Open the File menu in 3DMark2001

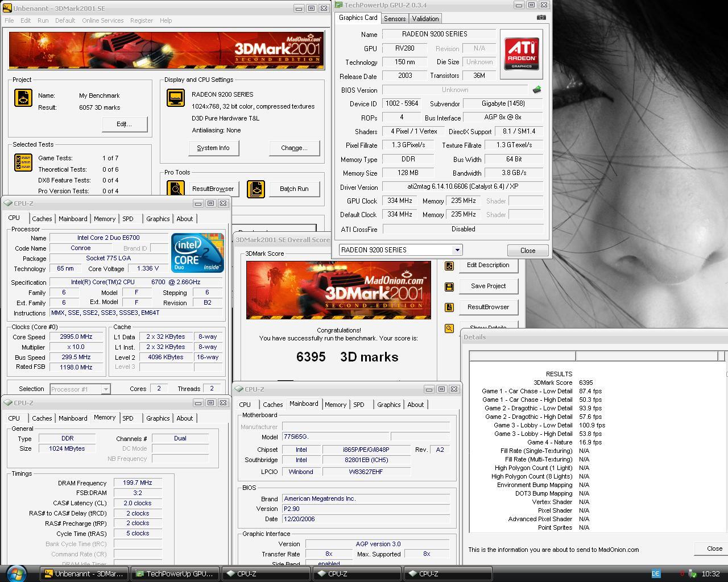pos(9,20)
